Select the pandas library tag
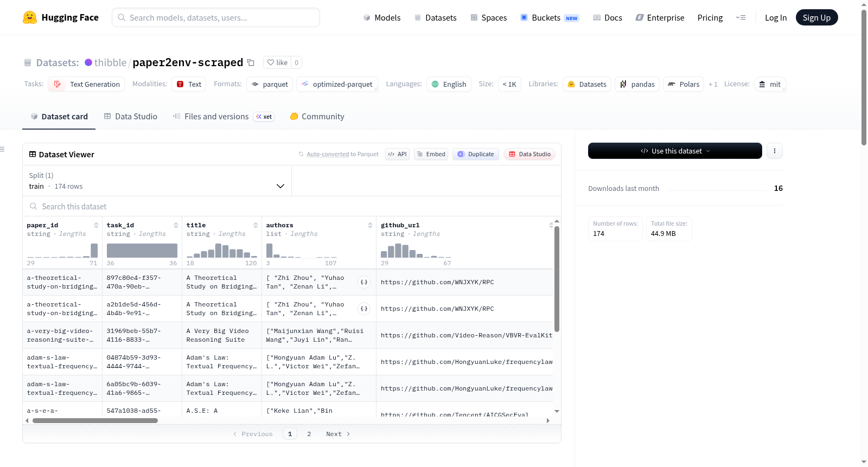Viewport: 868px width, 467px height. pos(637,84)
